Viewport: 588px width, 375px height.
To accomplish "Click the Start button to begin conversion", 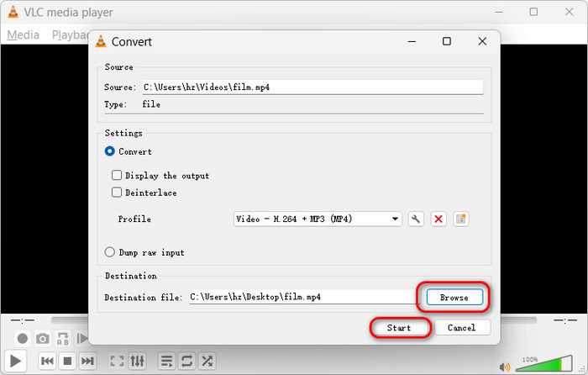I will point(399,328).
